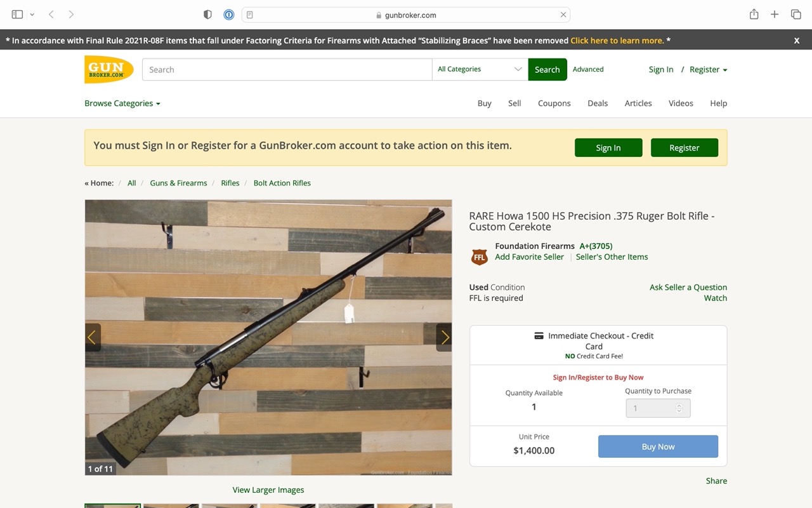Open the Coupons menu item
This screenshot has height=508, width=812.
[554, 104]
